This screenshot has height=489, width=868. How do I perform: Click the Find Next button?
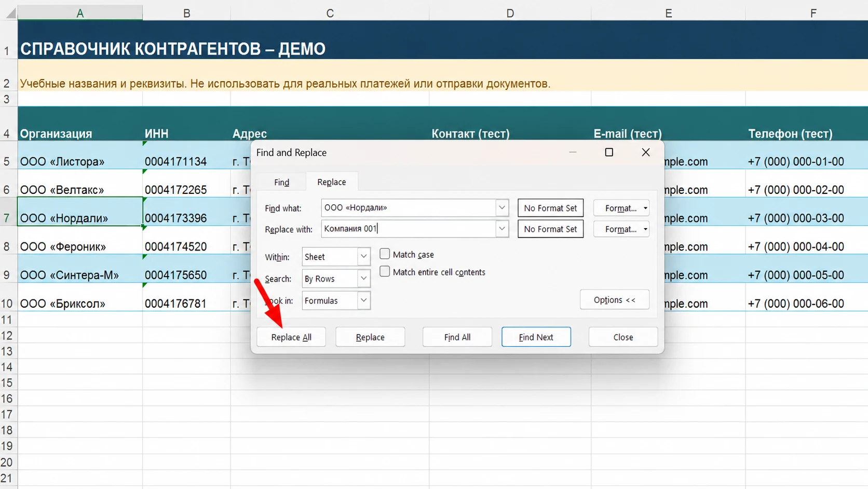click(x=536, y=337)
